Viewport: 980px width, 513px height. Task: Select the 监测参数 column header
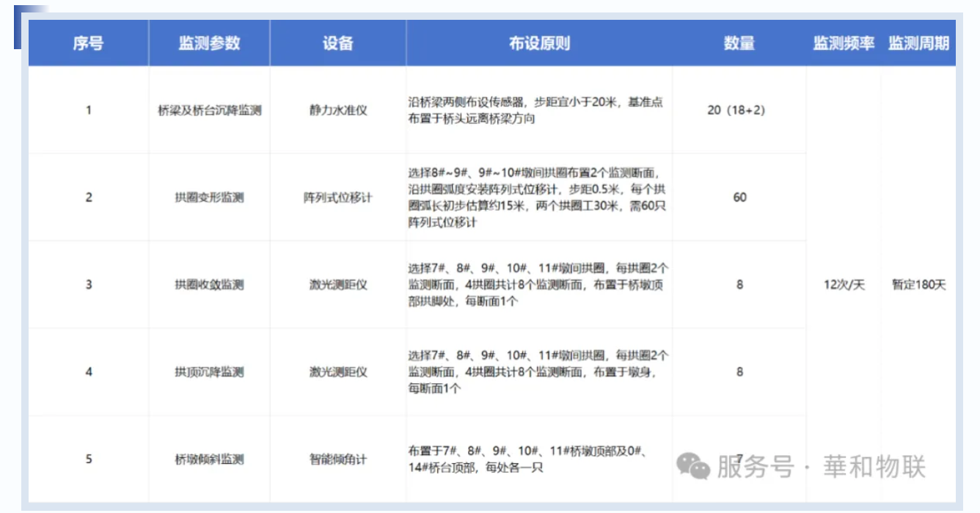209,43
